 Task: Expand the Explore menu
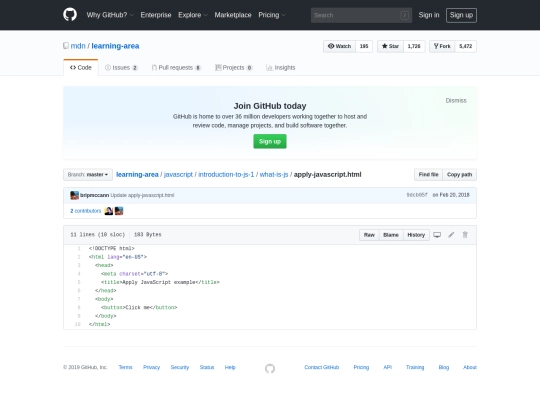[193, 15]
